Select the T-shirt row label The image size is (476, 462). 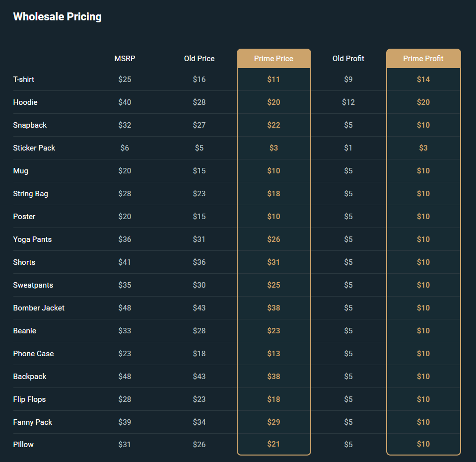(24, 79)
